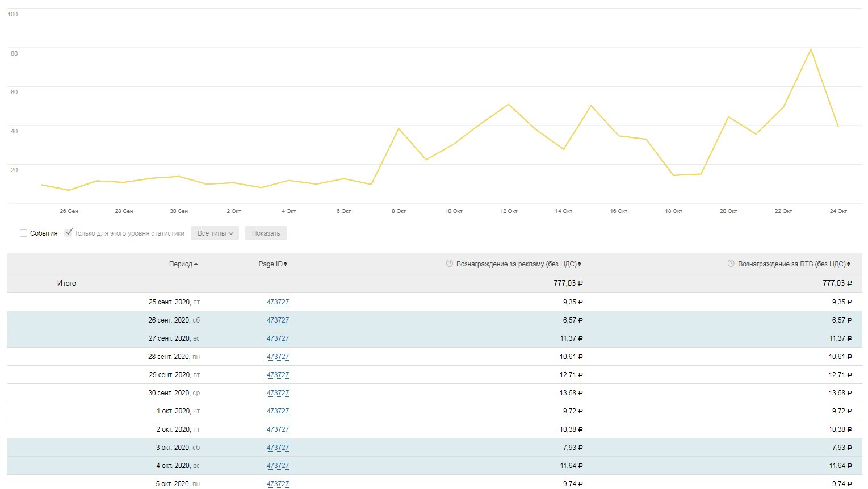
Task: Click the help icon beside Вознаграждение за RTB
Action: point(731,264)
